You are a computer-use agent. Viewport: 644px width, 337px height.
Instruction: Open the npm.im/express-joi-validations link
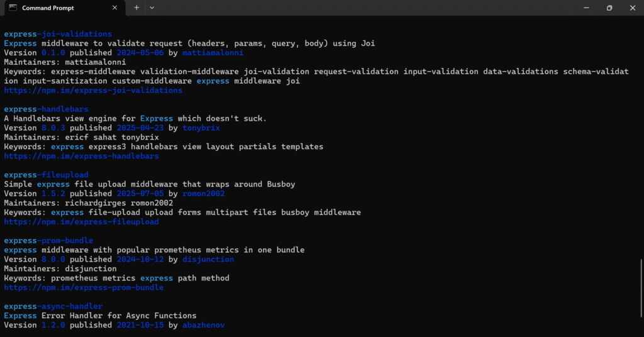click(x=93, y=91)
